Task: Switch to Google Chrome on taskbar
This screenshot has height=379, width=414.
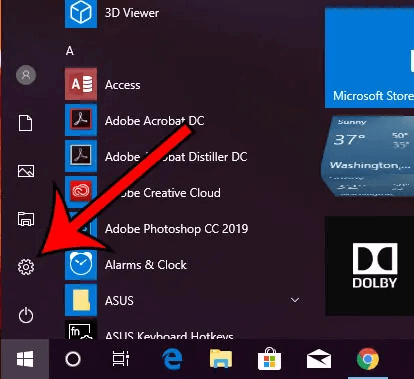Action: click(368, 359)
